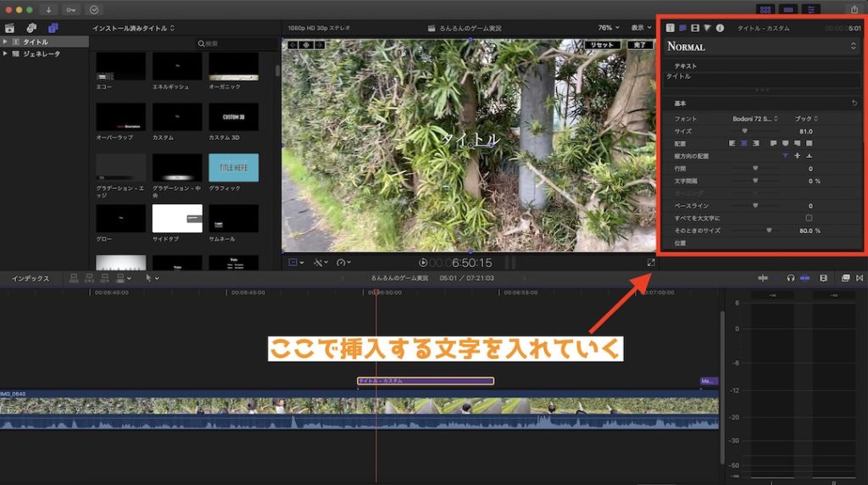This screenshot has width=868, height=485.
Task: Add keyframe diamond button in viewer
Action: click(306, 45)
